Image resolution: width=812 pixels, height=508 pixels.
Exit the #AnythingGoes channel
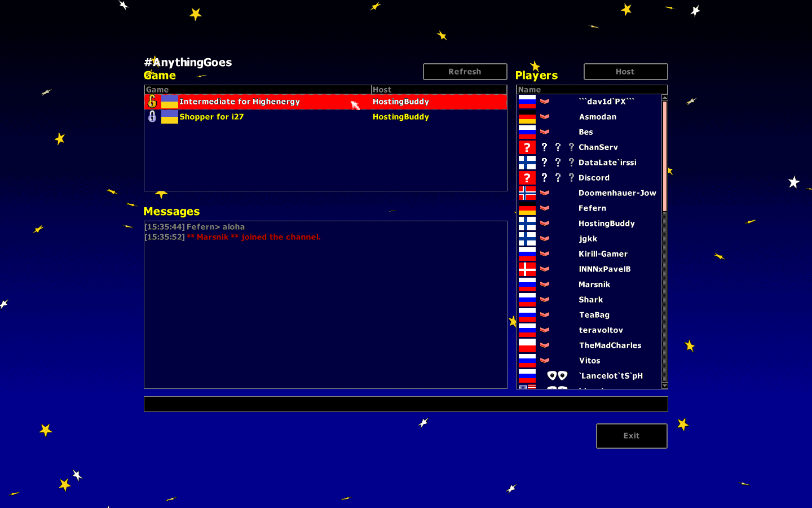point(632,436)
